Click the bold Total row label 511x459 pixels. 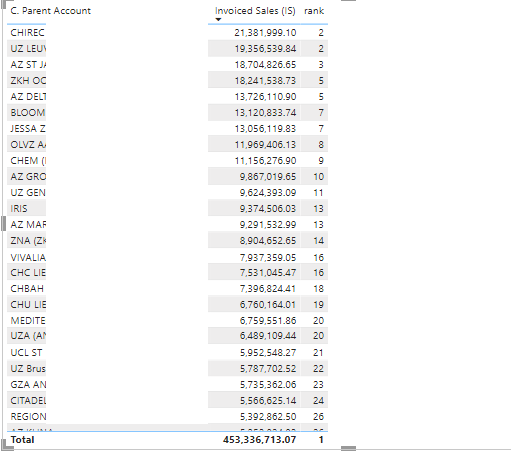[22, 440]
